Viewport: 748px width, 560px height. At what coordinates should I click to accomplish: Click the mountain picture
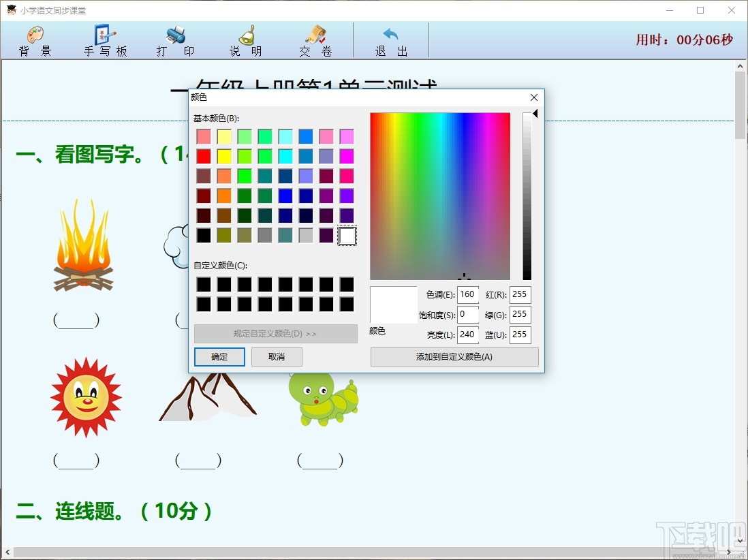[208, 397]
